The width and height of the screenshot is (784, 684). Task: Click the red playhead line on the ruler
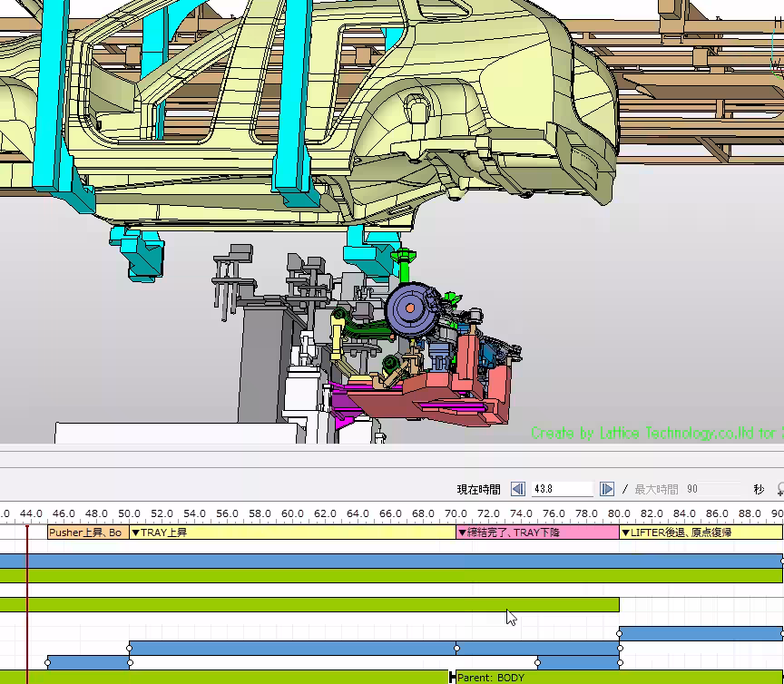(27, 514)
